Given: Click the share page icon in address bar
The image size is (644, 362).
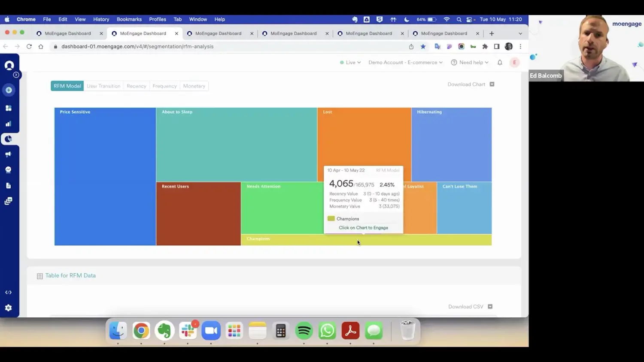Looking at the screenshot, I should [x=411, y=46].
